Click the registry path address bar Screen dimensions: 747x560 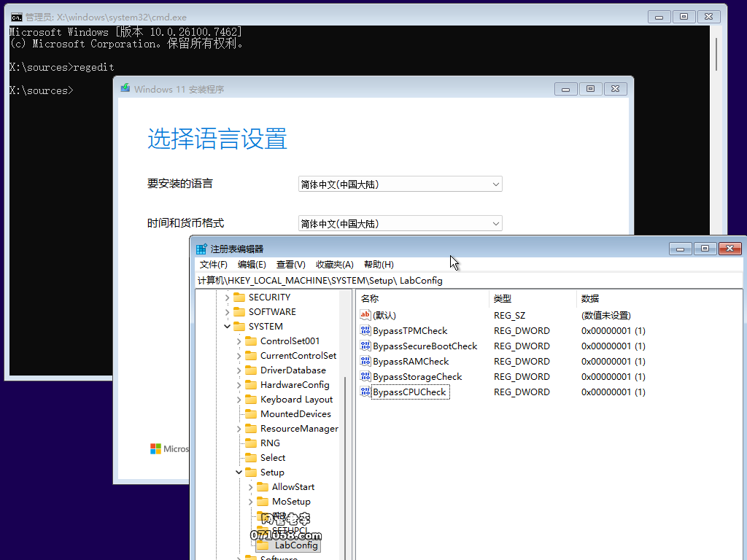[x=467, y=281]
